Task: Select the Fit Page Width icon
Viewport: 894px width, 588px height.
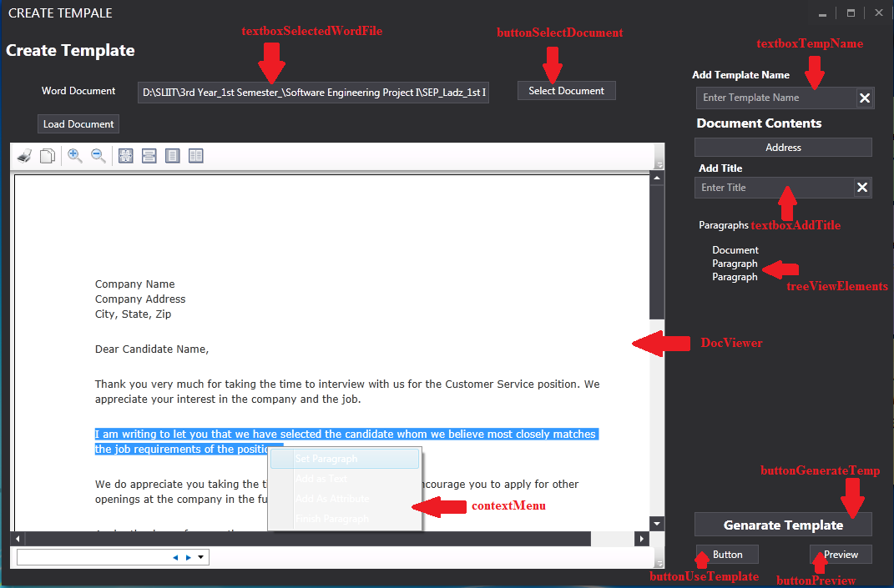Action: point(149,155)
